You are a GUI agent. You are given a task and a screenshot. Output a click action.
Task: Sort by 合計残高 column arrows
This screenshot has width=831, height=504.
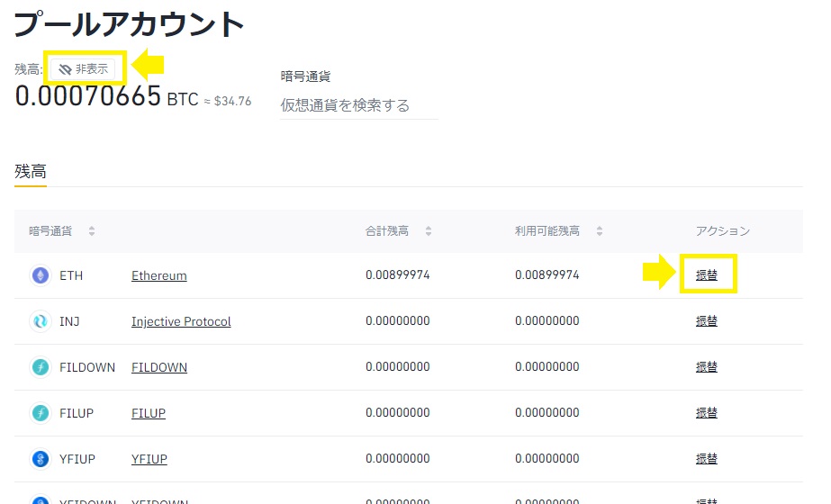[x=429, y=231]
